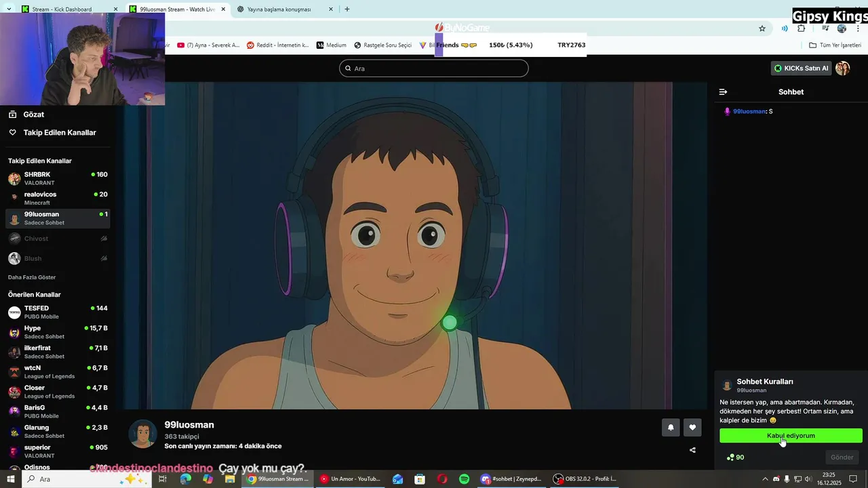Open offline Chivost channel
This screenshot has height=488, width=868.
coord(58,239)
